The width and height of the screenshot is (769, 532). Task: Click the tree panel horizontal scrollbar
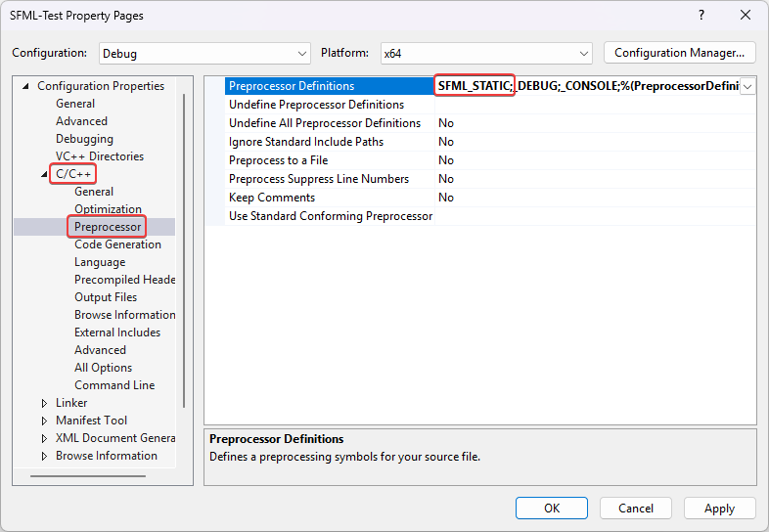88,476
